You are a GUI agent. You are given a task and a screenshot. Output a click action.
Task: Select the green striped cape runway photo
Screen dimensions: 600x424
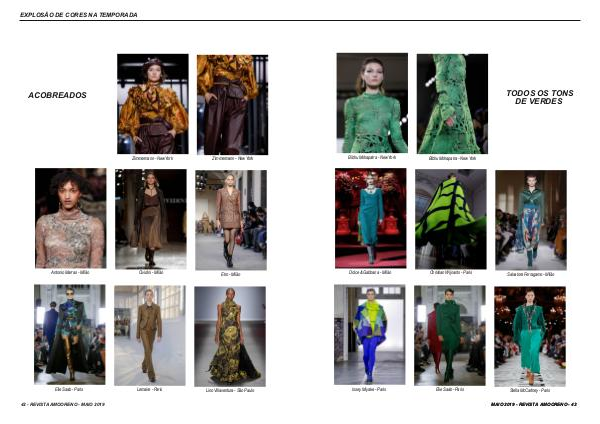pos(450,217)
